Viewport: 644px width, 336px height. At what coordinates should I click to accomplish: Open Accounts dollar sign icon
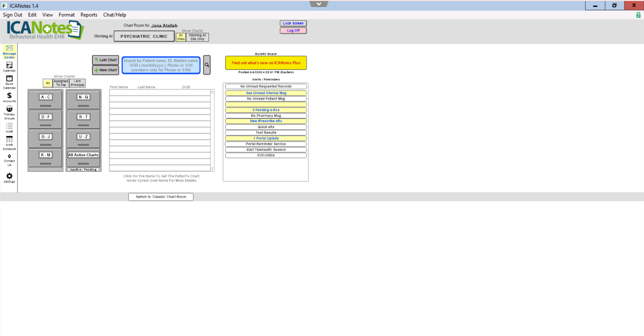coord(9,97)
